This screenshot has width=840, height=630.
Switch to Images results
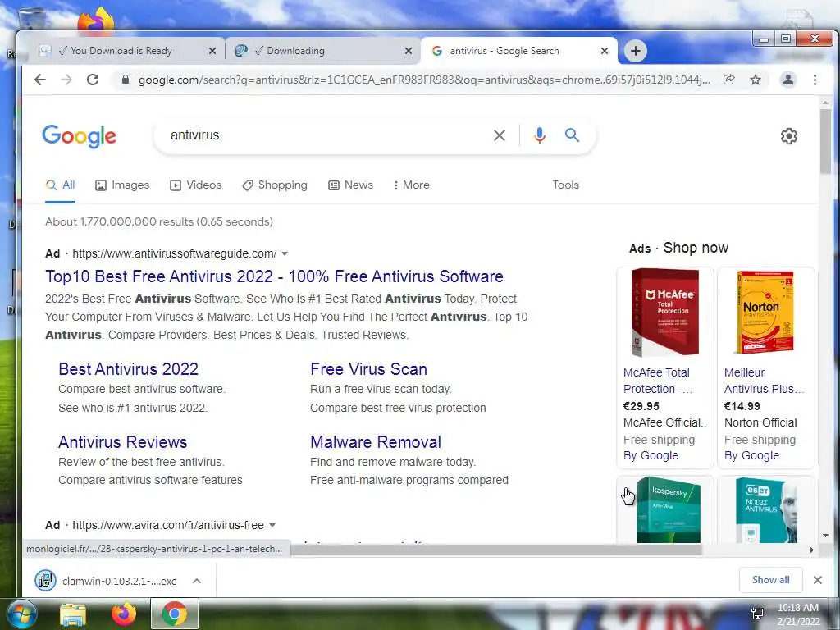point(122,185)
